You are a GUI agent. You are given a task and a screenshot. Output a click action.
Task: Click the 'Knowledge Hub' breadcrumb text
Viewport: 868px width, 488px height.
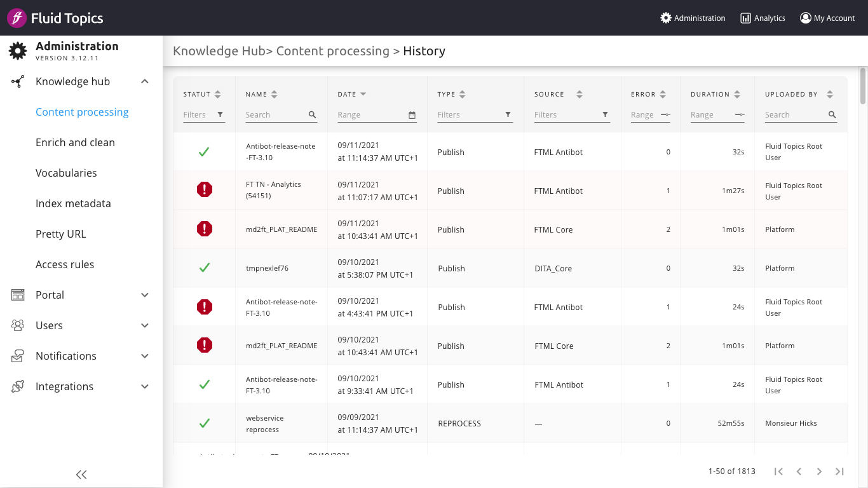[x=219, y=51]
